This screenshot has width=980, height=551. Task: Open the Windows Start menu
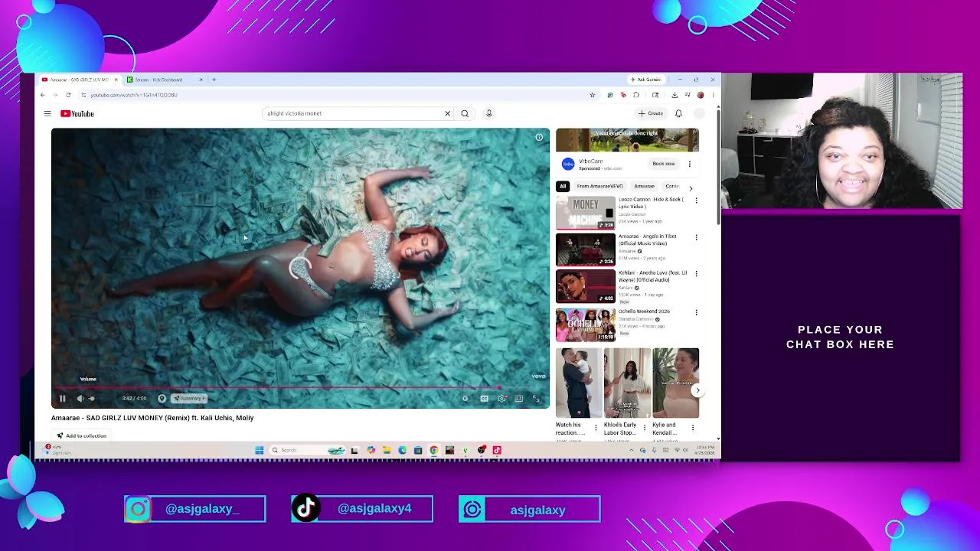(x=260, y=450)
